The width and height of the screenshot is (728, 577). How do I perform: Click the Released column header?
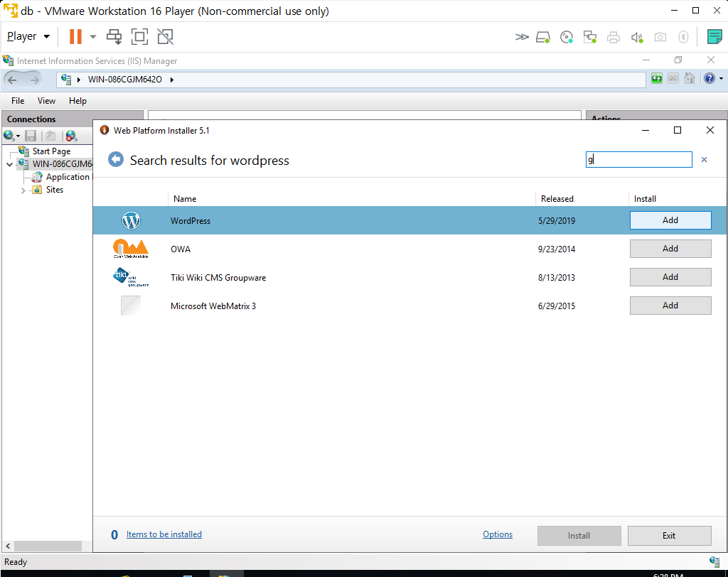(557, 199)
